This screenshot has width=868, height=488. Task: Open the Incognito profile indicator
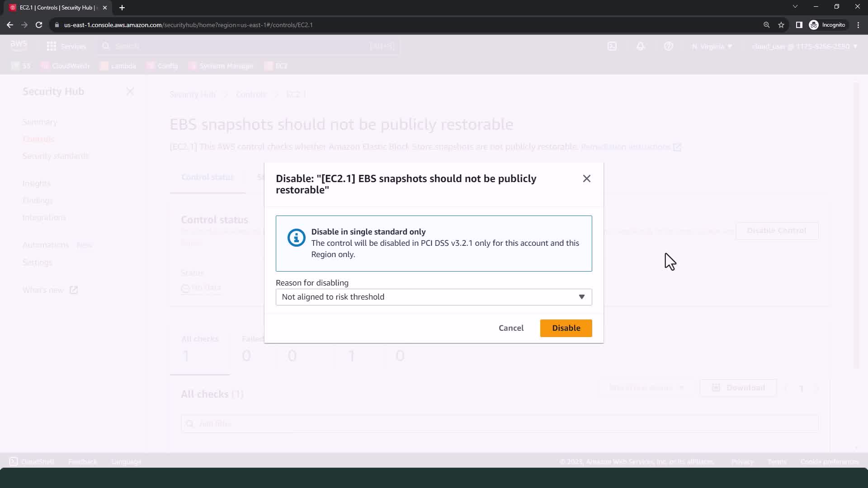tap(827, 25)
